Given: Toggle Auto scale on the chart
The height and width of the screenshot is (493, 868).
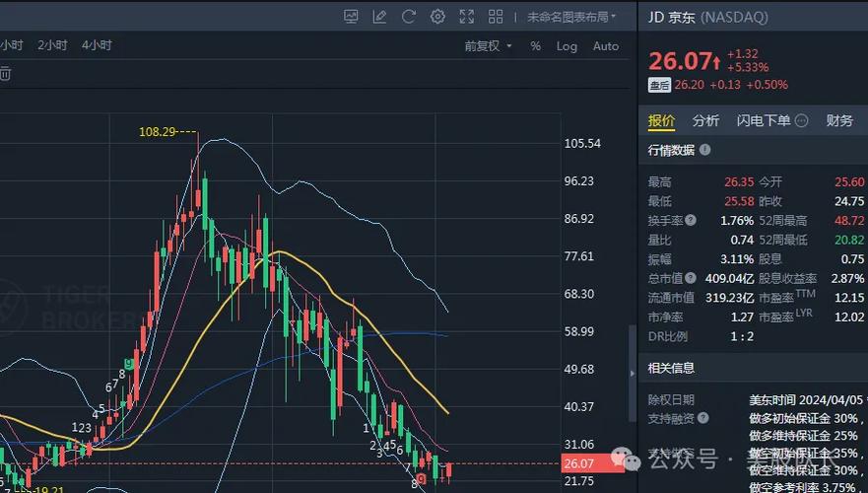Looking at the screenshot, I should click(x=606, y=46).
